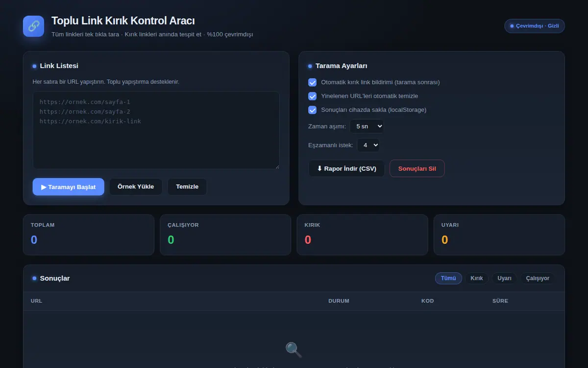Image resolution: width=588 pixels, height=368 pixels.
Task: Open the Zaman aşımı dropdown
Action: [367, 126]
